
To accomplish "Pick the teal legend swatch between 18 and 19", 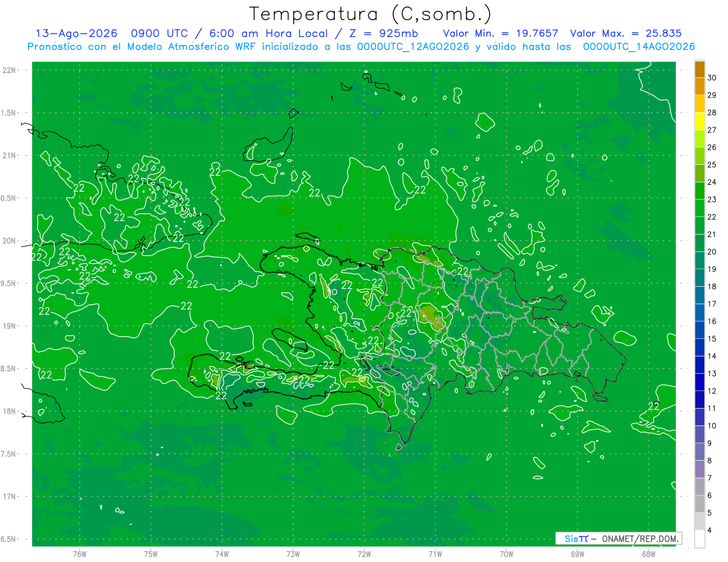I will [699, 278].
